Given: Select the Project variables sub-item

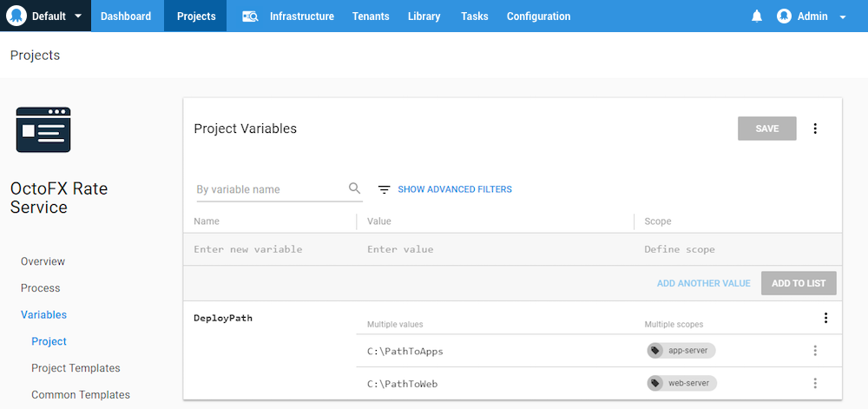Looking at the screenshot, I should (x=49, y=341).
